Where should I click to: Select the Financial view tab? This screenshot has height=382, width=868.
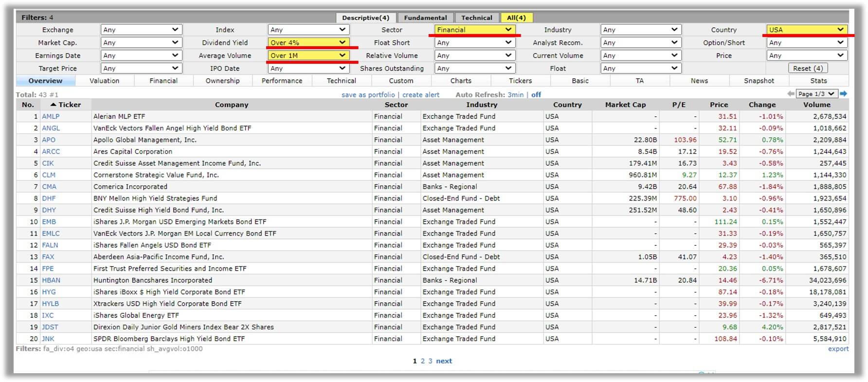163,81
